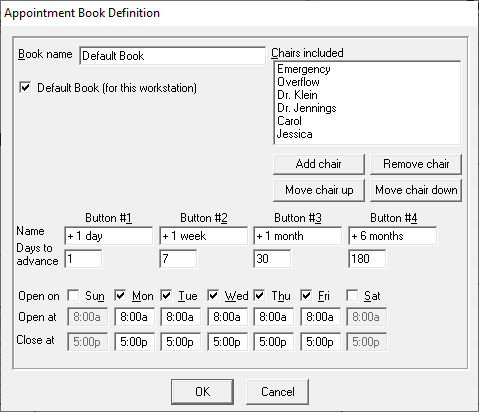Screen dimensions: 479x412
Task: Confirm the dialog with OK
Action: [202, 392]
